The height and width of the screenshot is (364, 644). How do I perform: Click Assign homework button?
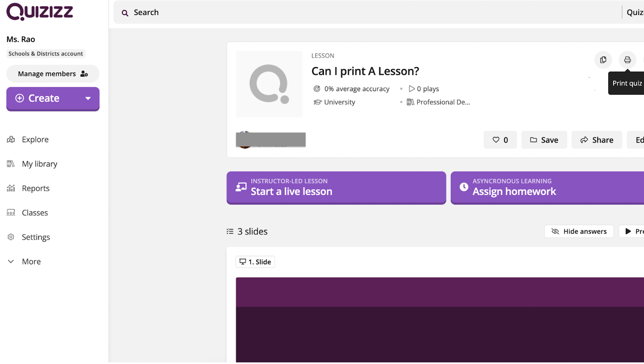coord(547,188)
